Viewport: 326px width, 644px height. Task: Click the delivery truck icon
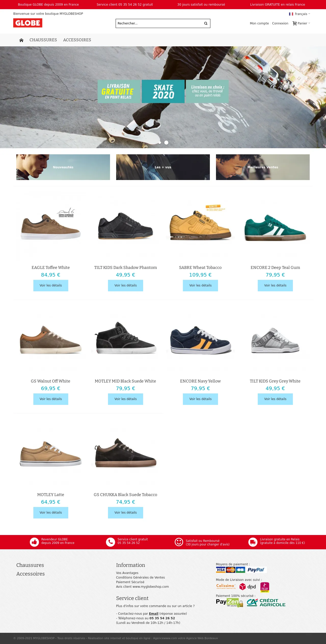coord(253,542)
